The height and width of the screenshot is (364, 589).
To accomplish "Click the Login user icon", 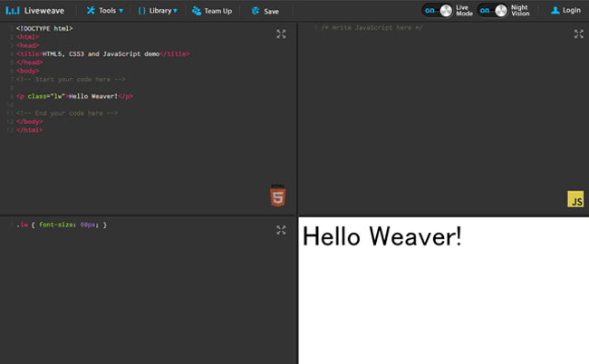I will click(555, 11).
